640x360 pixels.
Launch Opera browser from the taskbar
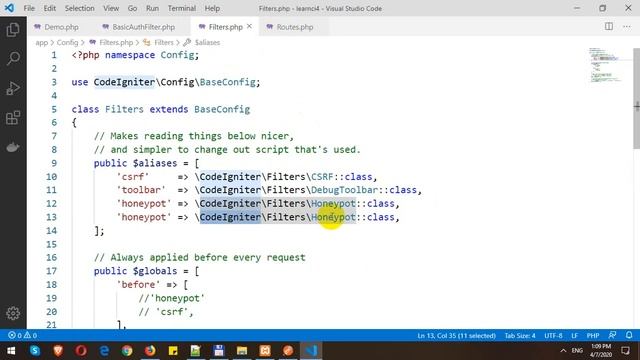(x=81, y=351)
